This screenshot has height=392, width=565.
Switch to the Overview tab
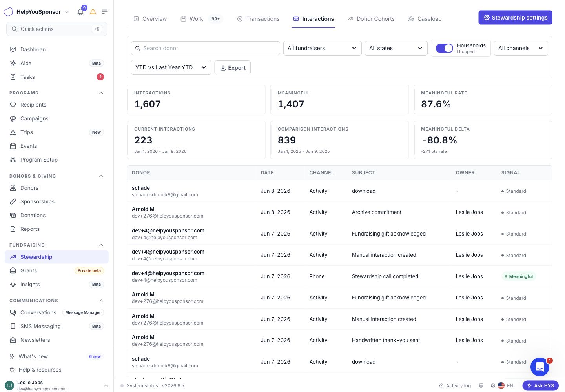point(150,19)
